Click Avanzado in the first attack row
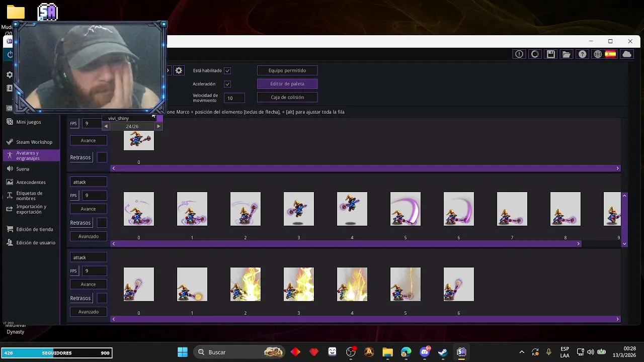The width and height of the screenshot is (644, 362). click(x=88, y=236)
